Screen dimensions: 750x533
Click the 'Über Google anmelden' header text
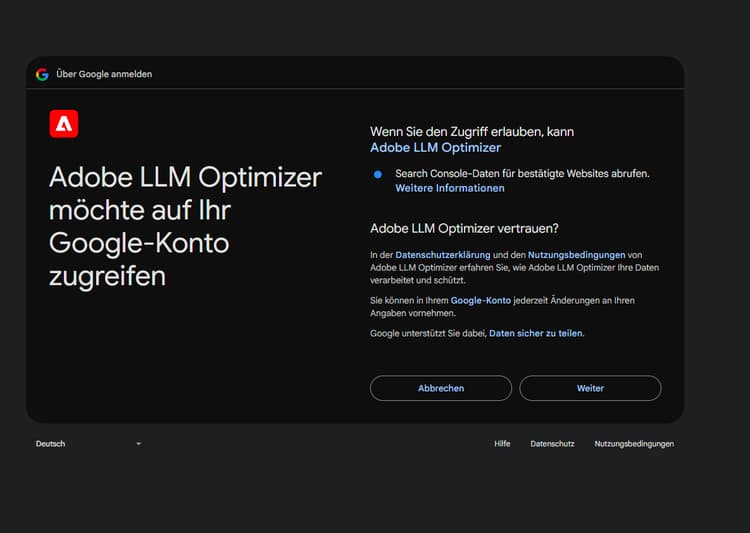104,74
